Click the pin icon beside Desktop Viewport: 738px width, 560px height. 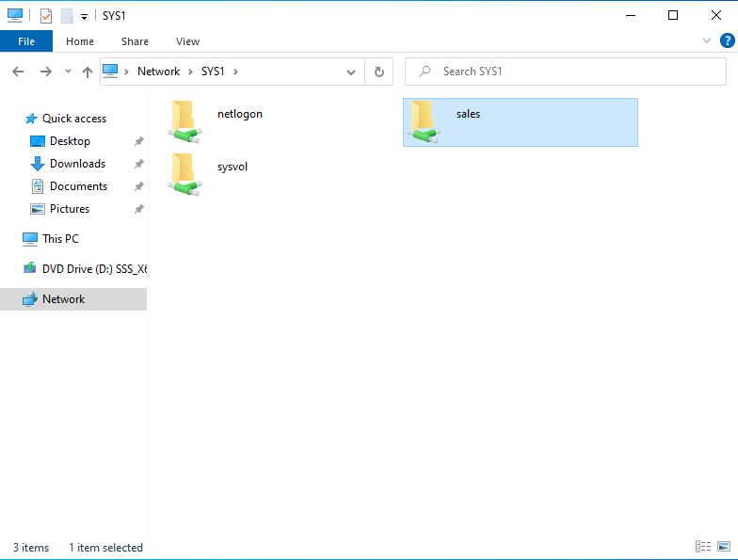139,141
